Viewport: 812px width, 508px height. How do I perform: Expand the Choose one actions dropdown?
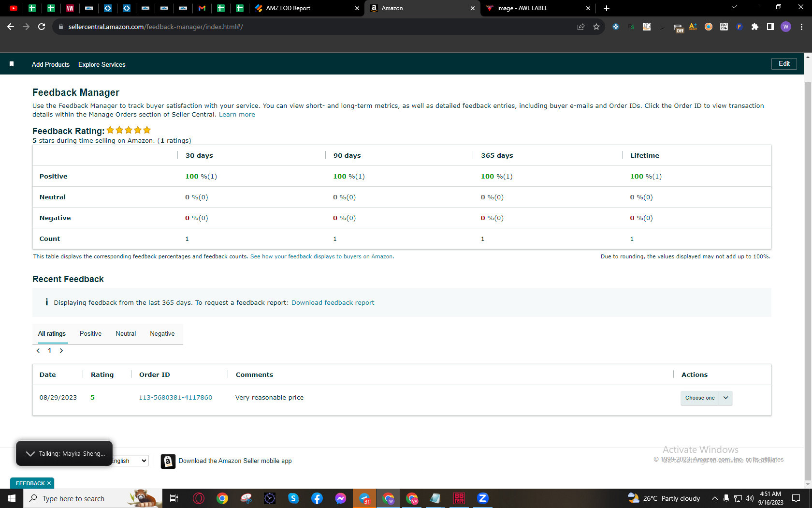point(706,398)
